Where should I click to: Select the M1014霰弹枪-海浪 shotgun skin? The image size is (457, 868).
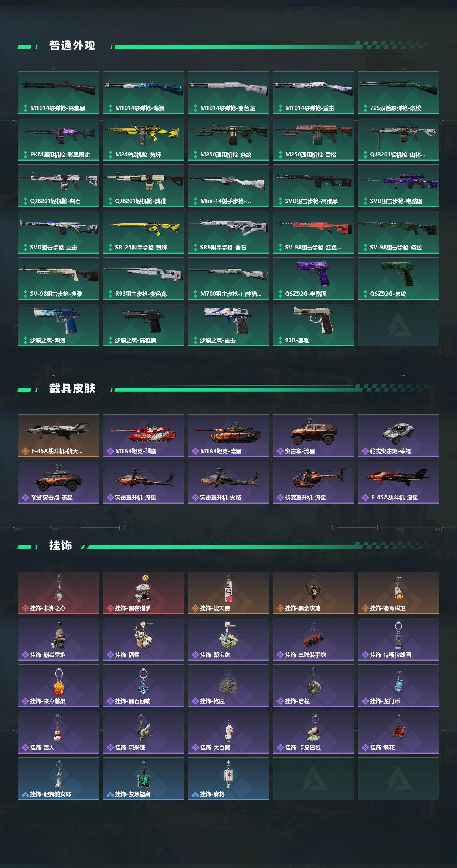pyautogui.click(x=144, y=93)
